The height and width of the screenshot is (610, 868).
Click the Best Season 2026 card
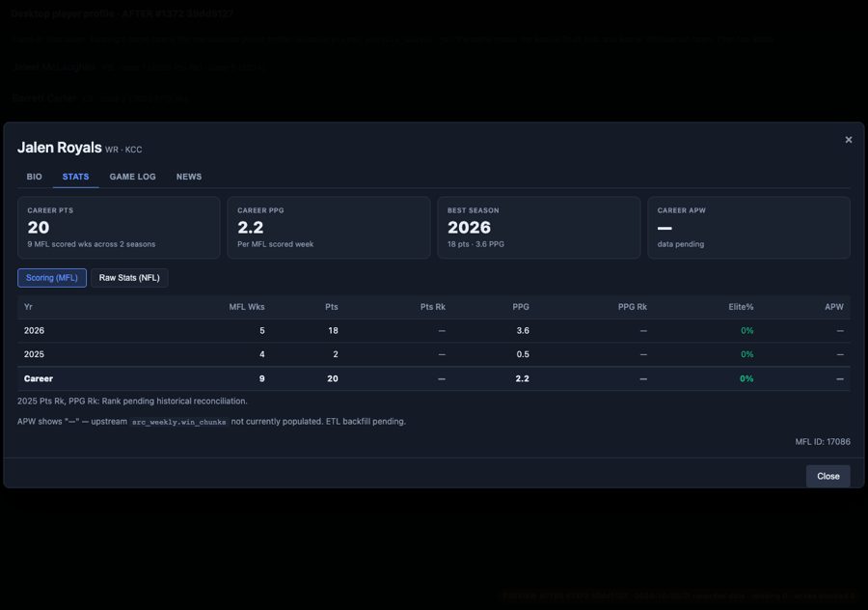(x=538, y=228)
